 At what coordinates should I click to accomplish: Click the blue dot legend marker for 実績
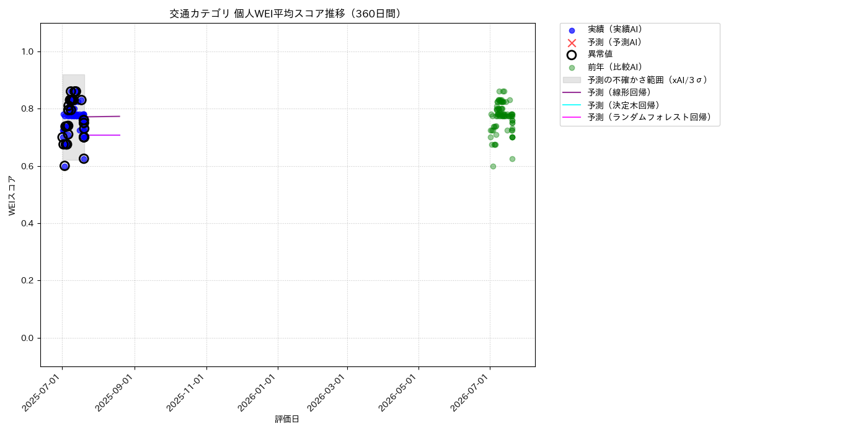coord(572,30)
